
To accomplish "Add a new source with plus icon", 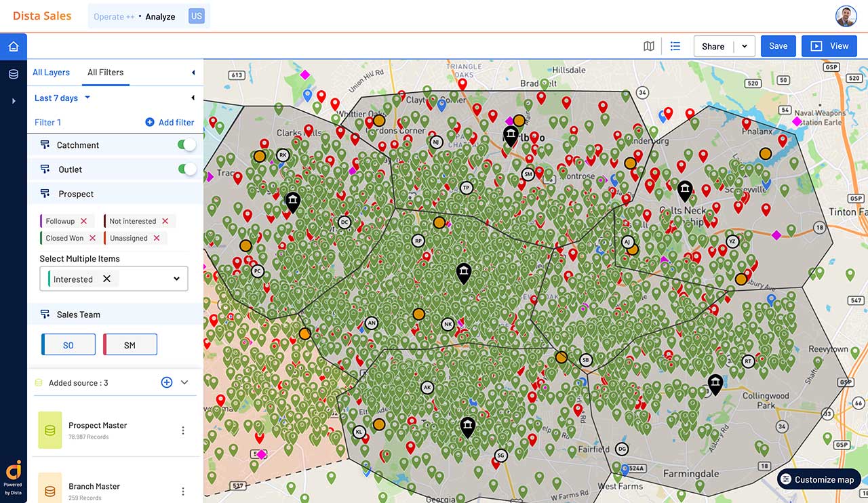I will click(x=167, y=382).
